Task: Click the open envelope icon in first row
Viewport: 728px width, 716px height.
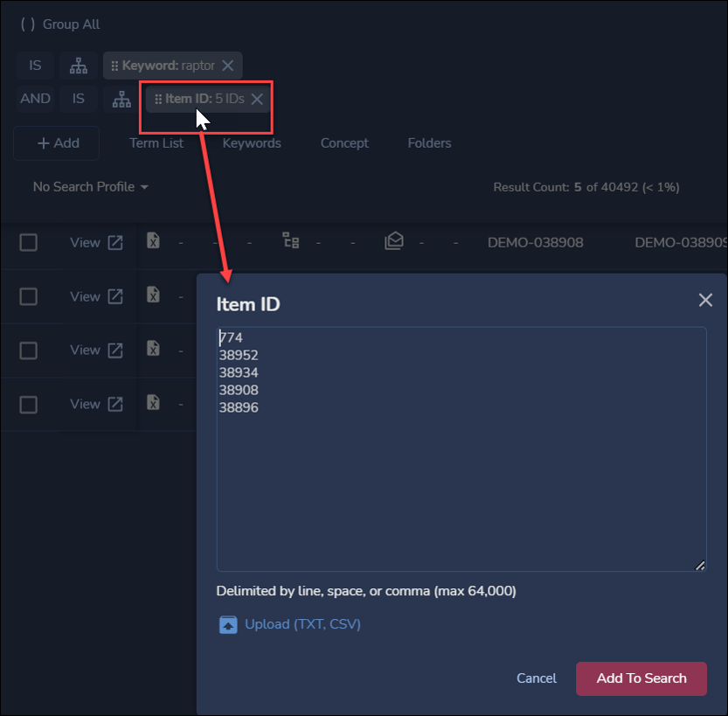Action: 393,241
